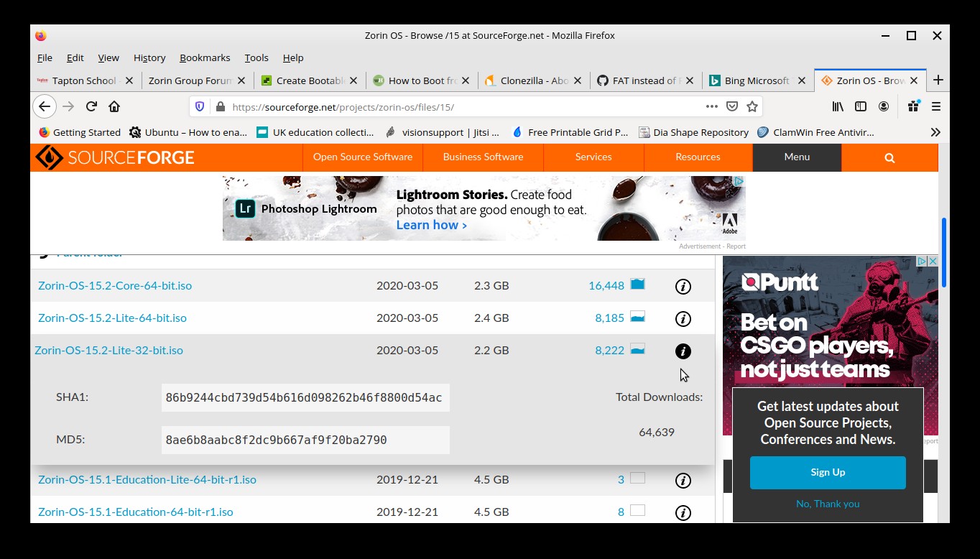Screen dimensions: 980x559
Task: Show more bookmarks toolbar overflow chevron
Action: 935,132
